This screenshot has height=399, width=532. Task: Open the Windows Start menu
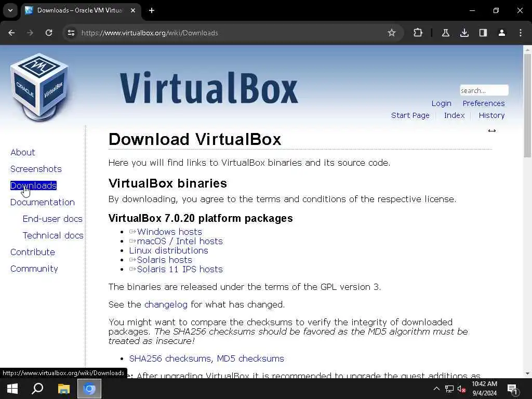[x=12, y=389]
